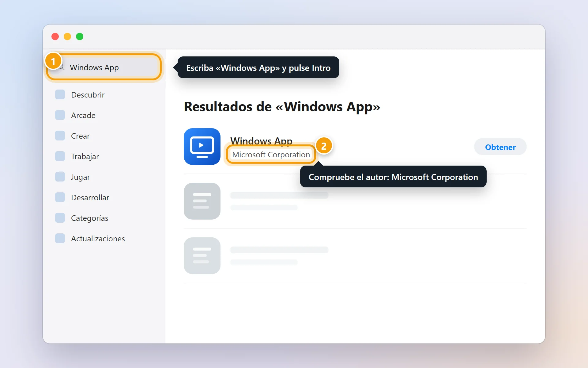Click the Actualizaciones sidebar icon
588x368 pixels.
(60, 238)
